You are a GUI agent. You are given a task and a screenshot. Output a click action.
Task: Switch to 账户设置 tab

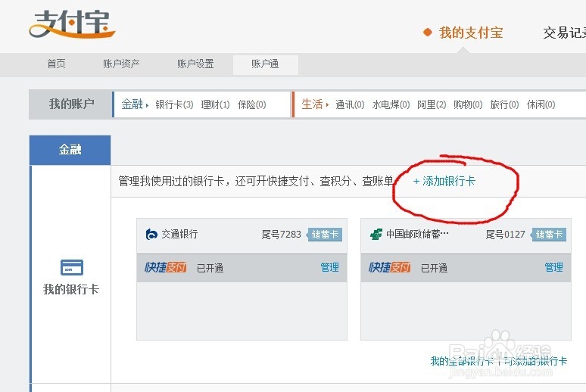click(195, 64)
